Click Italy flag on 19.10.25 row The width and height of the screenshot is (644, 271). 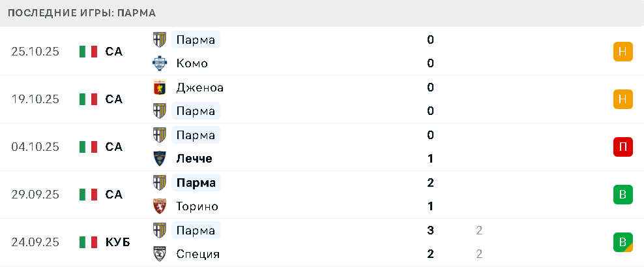coord(88,99)
